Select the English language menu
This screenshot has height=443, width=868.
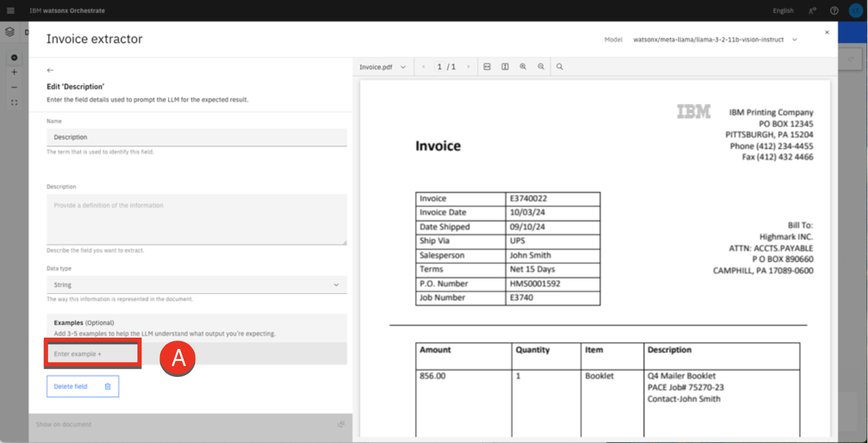[x=783, y=11]
